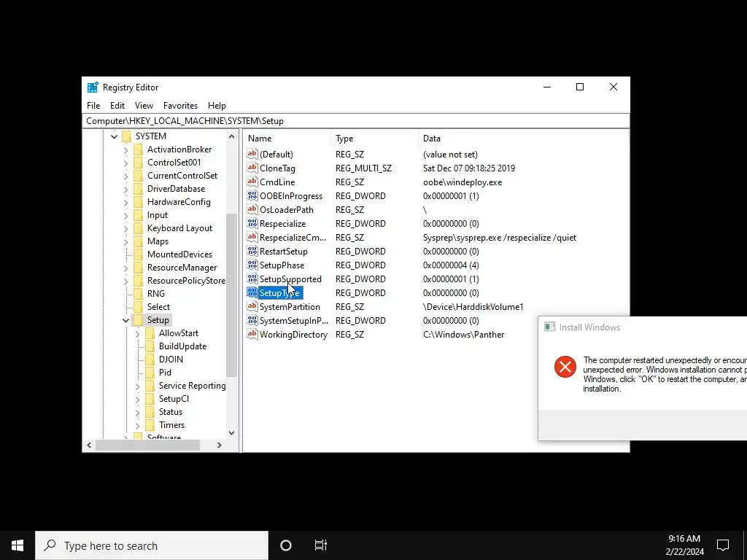Select the ResourcePolicyStore key
Viewport: 747px width, 560px height.
[186, 281]
